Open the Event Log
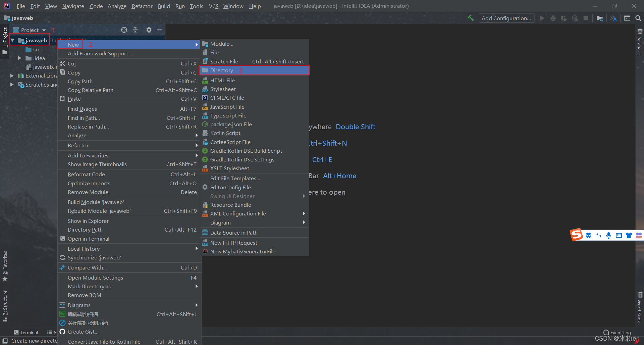The width and height of the screenshot is (644, 345). coord(617,333)
